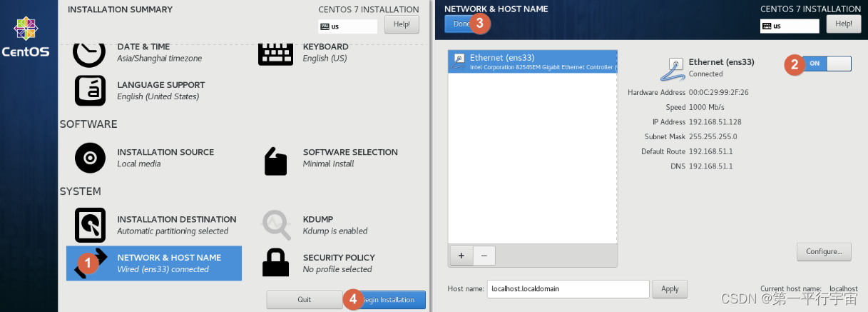Open Keyboard layout icon
868x312 pixels.
coord(276,53)
